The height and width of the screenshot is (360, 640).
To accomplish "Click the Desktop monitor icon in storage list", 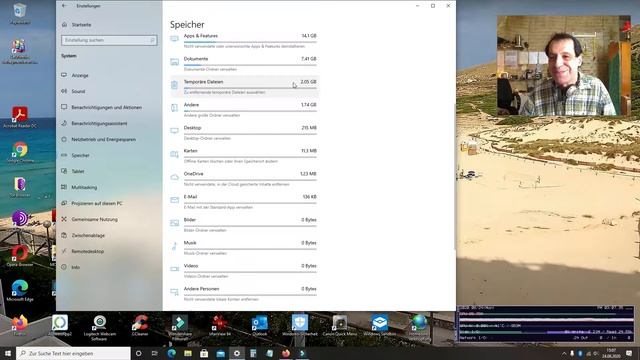I will point(175,131).
